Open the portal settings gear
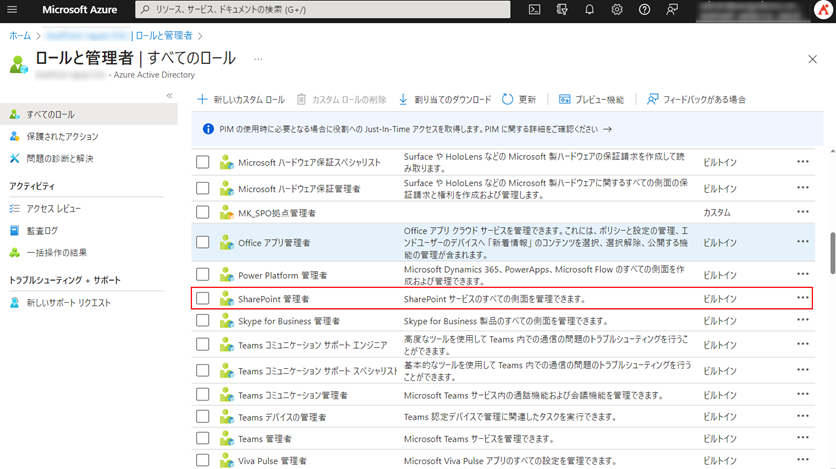The height and width of the screenshot is (469, 836). click(x=617, y=10)
